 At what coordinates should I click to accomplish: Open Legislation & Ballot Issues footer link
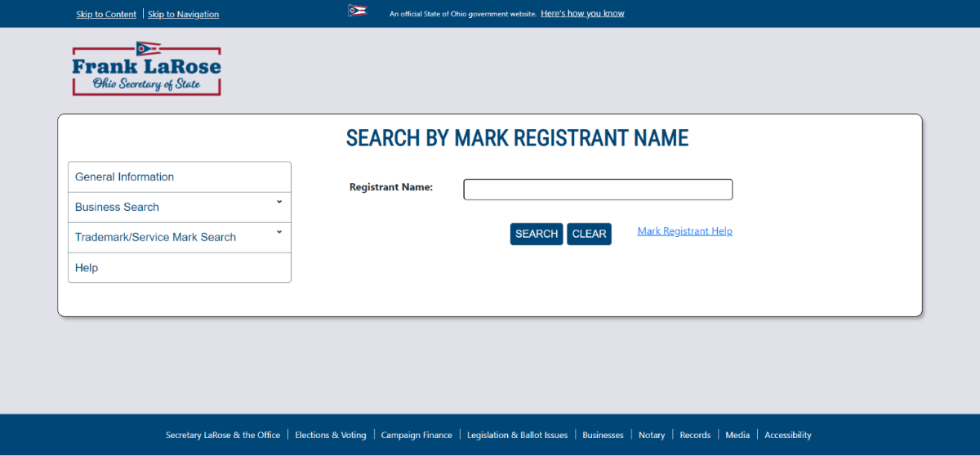[517, 435]
